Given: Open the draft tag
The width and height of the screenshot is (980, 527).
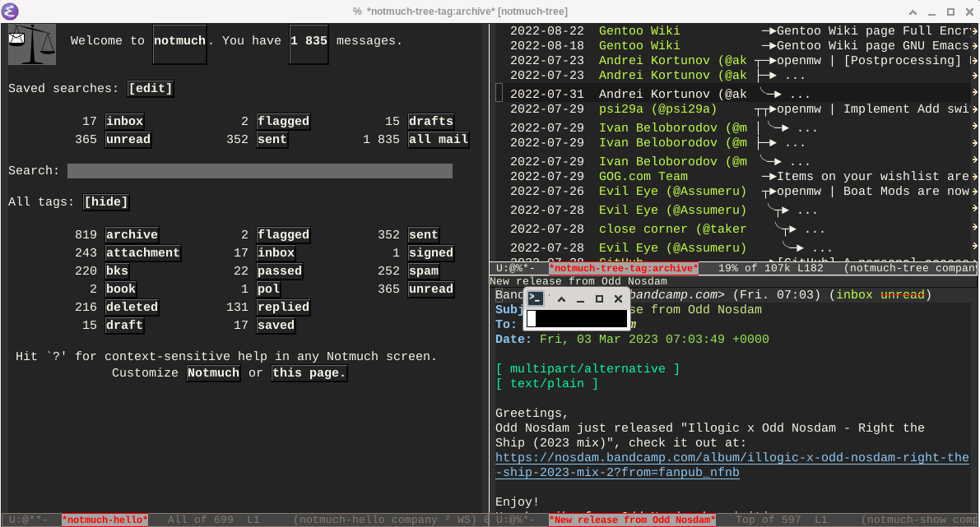Looking at the screenshot, I should (124, 326).
